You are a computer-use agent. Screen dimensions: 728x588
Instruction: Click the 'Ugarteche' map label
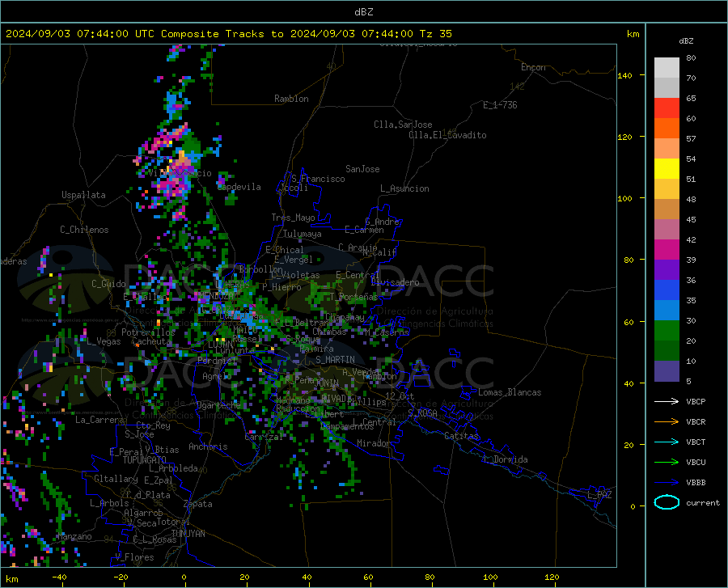[218, 405]
